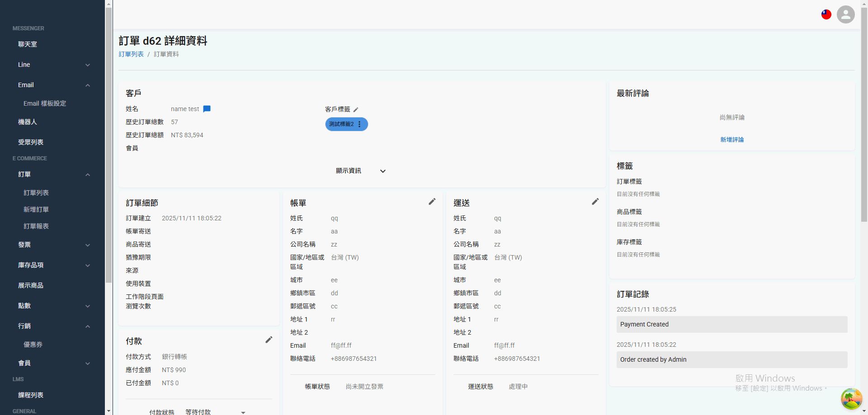Click the 尚未開立發票 billing status
This screenshot has width=868, height=415.
point(364,387)
